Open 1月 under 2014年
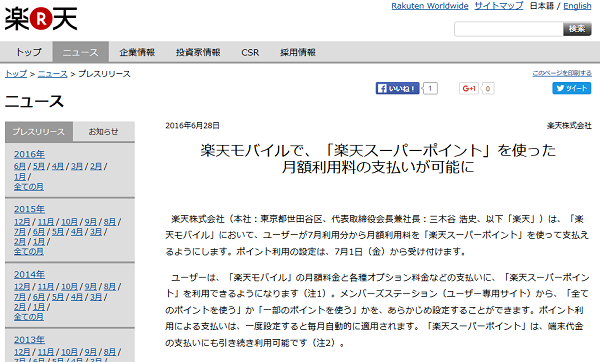 (x=39, y=307)
